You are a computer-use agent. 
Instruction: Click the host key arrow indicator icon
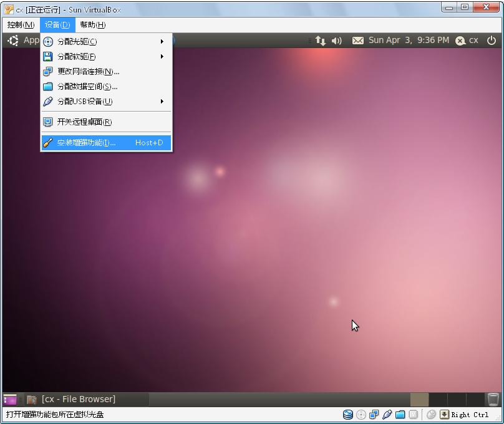point(444,415)
